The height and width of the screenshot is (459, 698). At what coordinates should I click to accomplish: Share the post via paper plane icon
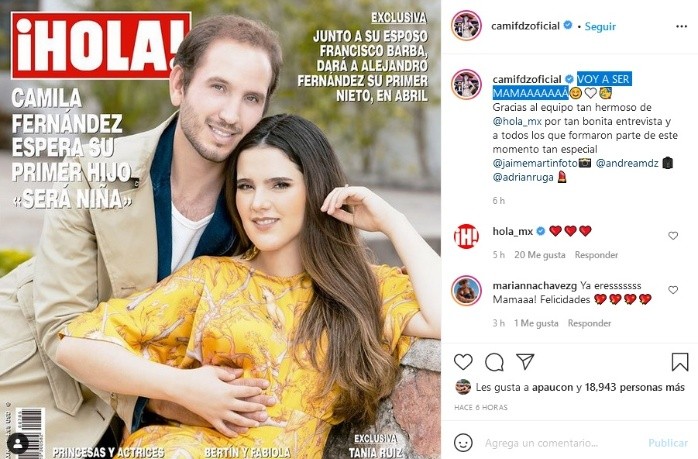point(525,362)
